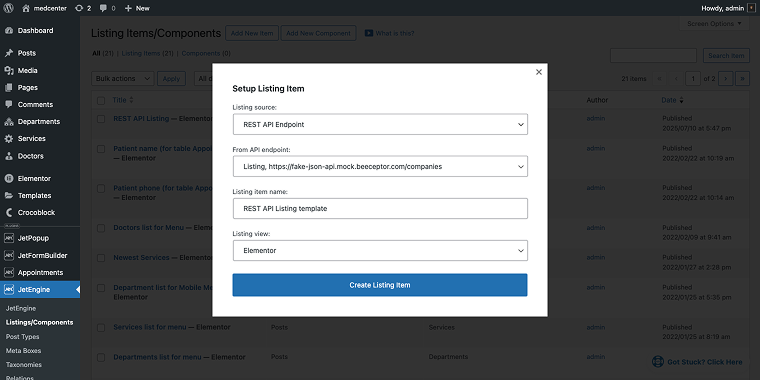Image resolution: width=760 pixels, height=380 pixels.
Task: Click the Listing item name field
Action: [x=380, y=208]
